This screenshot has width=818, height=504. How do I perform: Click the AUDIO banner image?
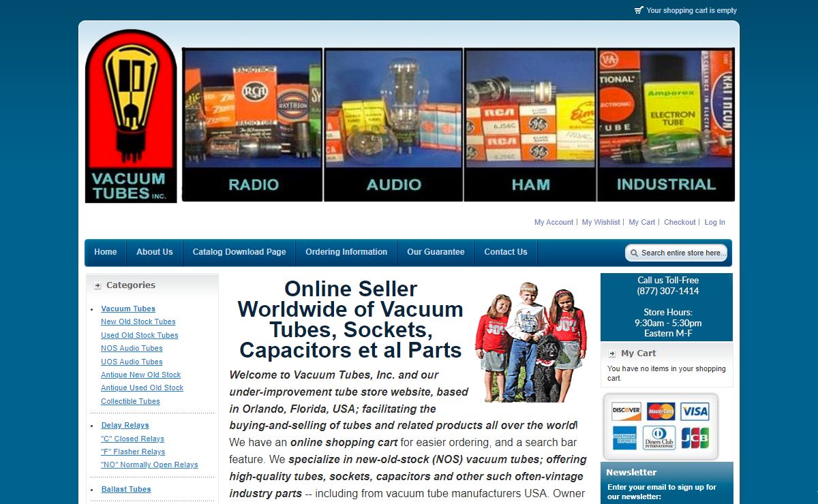[393, 125]
